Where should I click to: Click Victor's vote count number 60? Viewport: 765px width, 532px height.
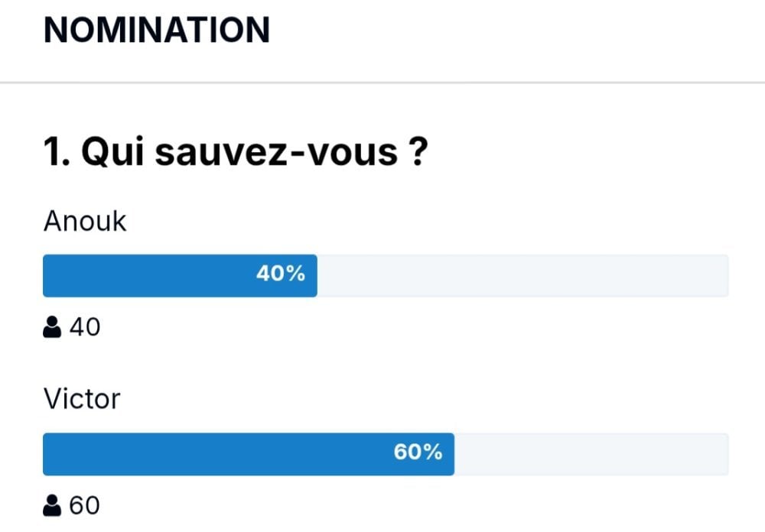coord(84,505)
